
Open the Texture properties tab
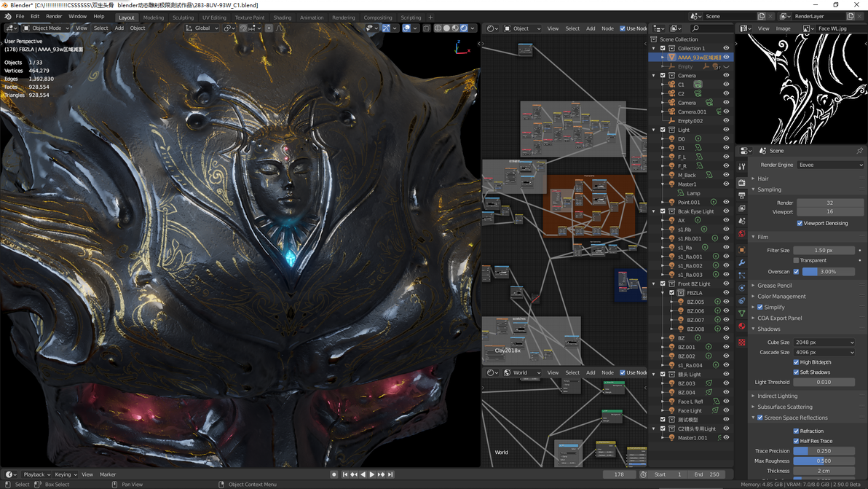[x=742, y=343]
